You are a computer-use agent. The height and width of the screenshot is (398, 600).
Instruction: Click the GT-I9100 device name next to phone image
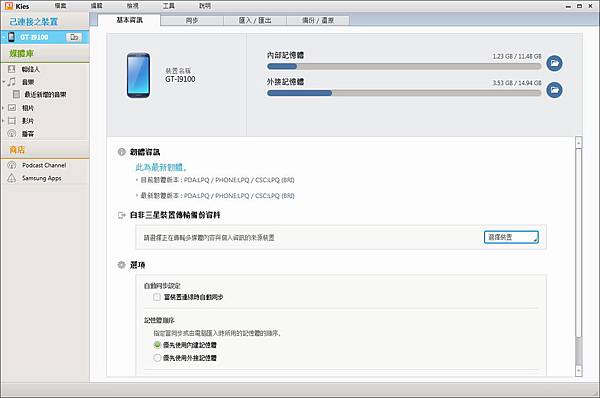(x=180, y=79)
